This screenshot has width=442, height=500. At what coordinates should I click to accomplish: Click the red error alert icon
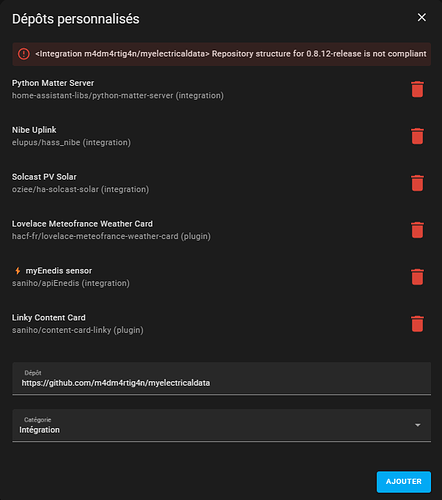click(x=24, y=54)
